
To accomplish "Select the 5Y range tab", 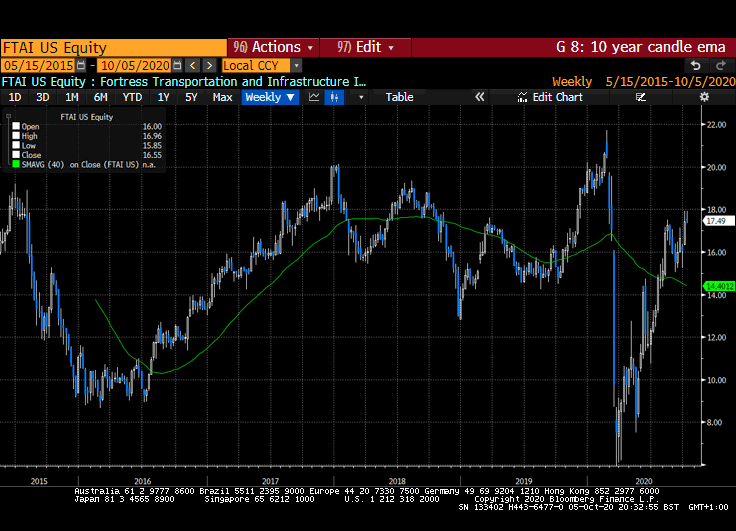I will pyautogui.click(x=191, y=97).
